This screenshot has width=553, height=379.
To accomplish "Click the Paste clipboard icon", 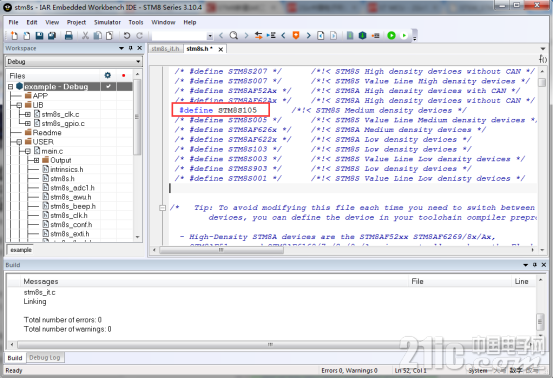I will [x=109, y=36].
